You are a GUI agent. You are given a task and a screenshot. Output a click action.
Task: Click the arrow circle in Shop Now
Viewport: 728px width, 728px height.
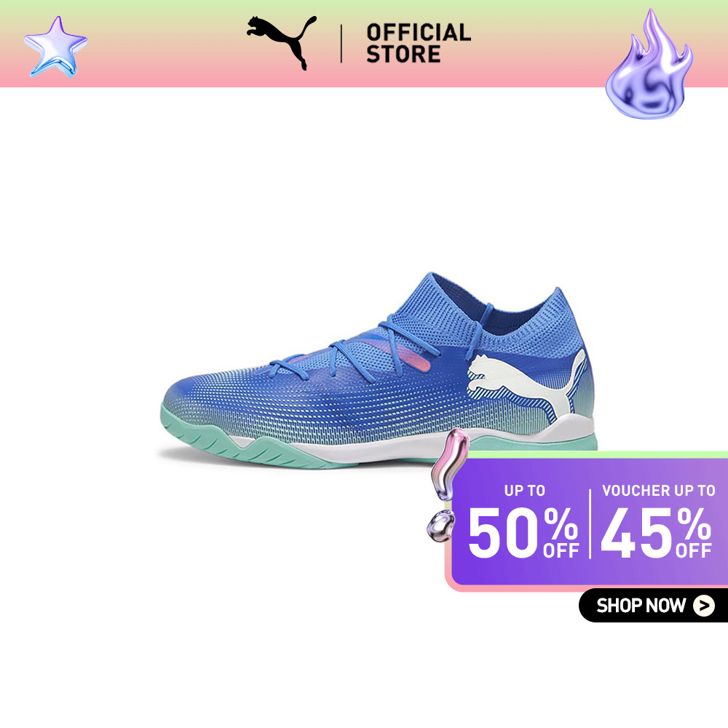704,606
